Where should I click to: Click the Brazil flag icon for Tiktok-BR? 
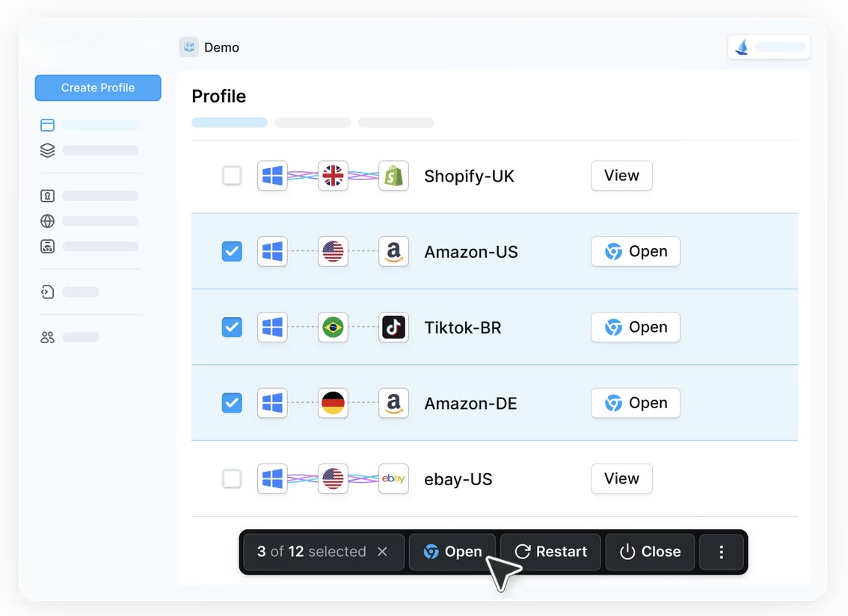[x=333, y=327]
